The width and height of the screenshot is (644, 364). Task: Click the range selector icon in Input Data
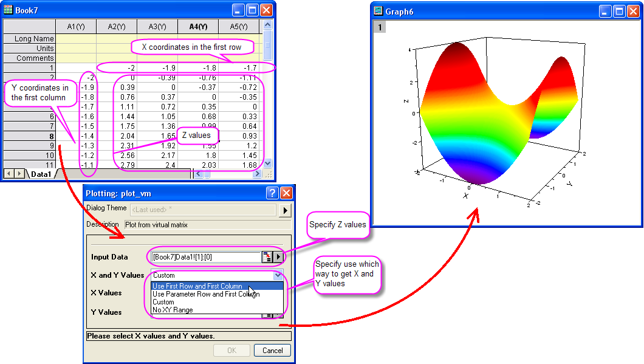267,257
